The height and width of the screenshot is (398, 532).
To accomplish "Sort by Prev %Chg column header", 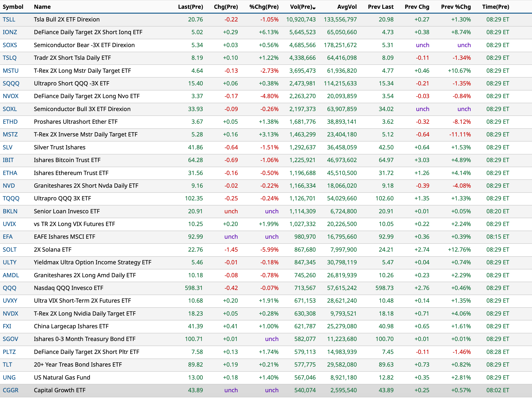I will pyautogui.click(x=455, y=7).
